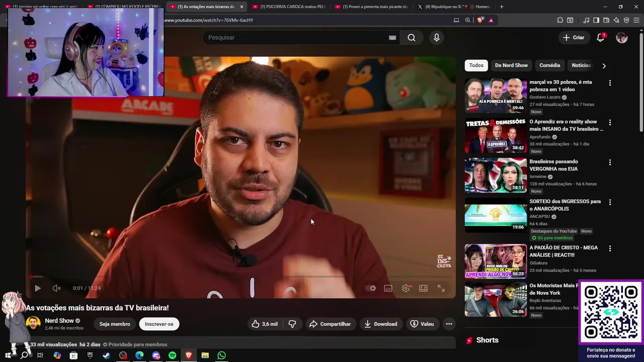The height and width of the screenshot is (362, 644).
Task: Switch to 'Provei a pimenta mais picante' tab
Action: point(371,7)
